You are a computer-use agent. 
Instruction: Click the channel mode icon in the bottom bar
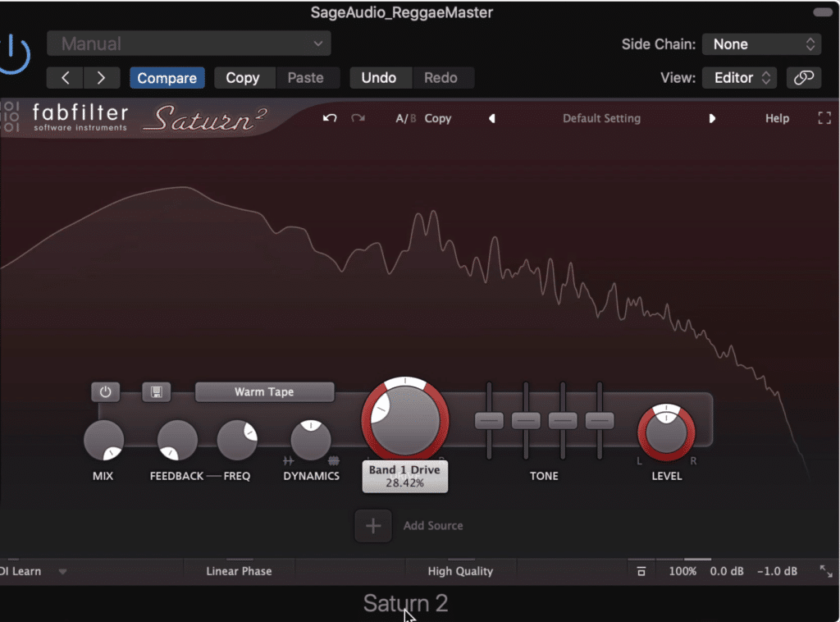tap(641, 571)
